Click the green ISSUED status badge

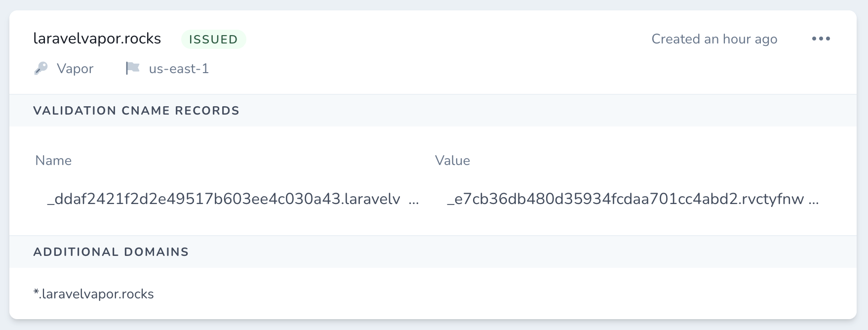tap(213, 39)
